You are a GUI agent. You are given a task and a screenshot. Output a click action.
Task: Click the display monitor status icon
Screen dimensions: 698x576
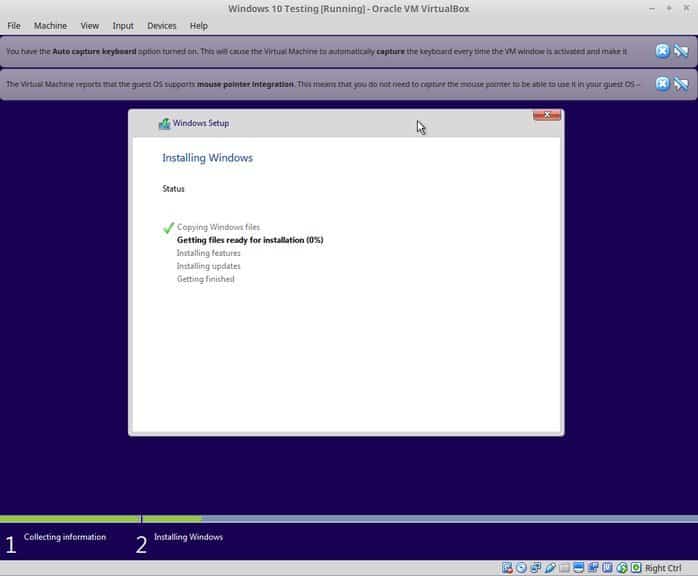click(x=579, y=568)
